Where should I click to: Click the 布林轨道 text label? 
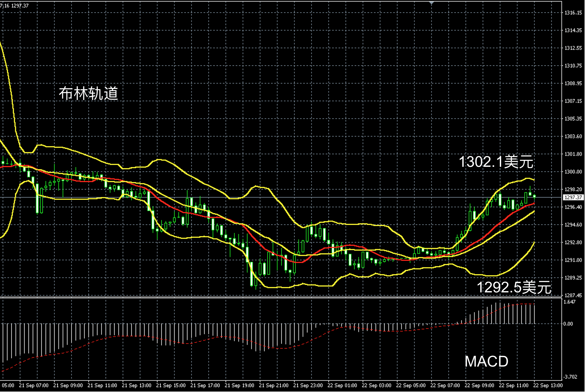(88, 94)
